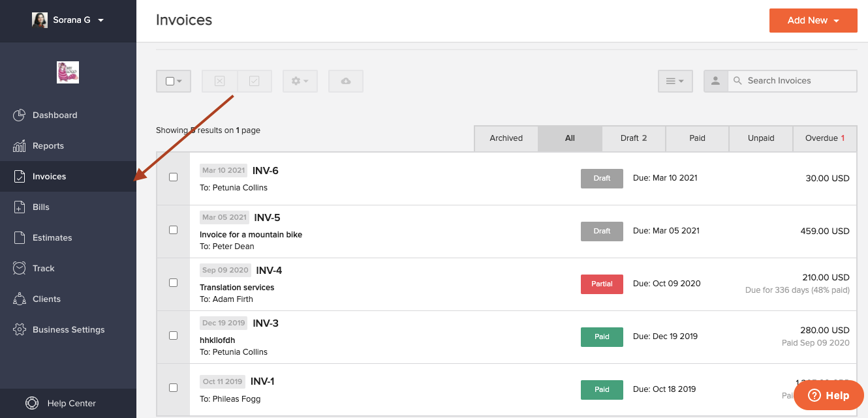The height and width of the screenshot is (418, 868).
Task: Click the client filter person icon
Action: pyautogui.click(x=715, y=81)
